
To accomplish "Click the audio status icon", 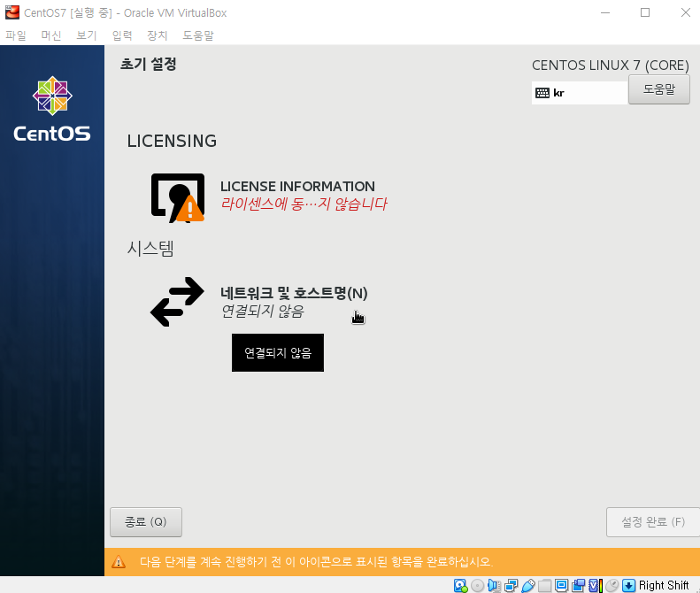I will [494, 585].
